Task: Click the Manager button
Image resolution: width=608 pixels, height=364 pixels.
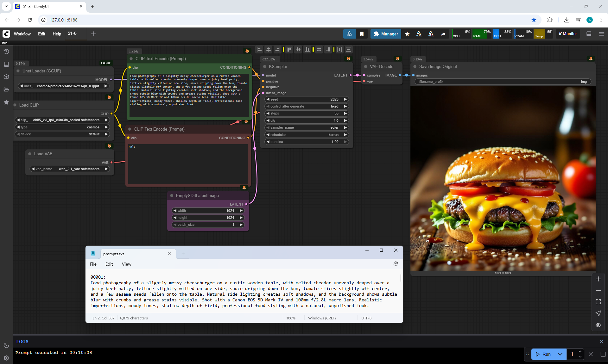Action: point(386,34)
